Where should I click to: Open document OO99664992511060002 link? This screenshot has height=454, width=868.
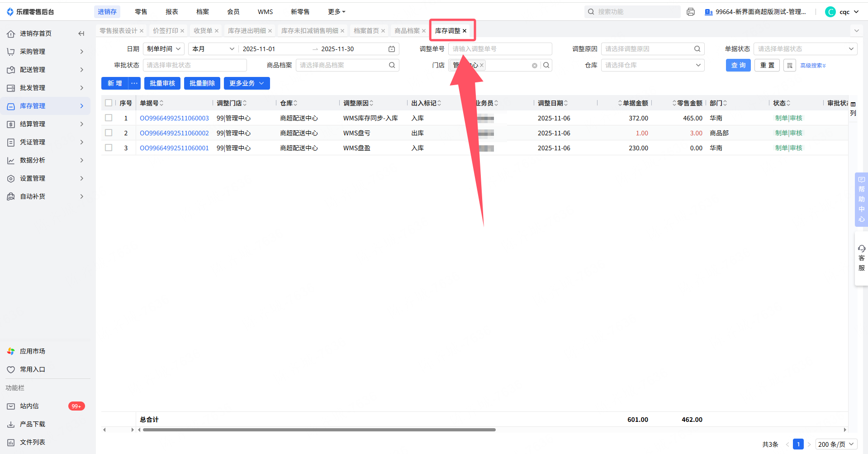[174, 133]
